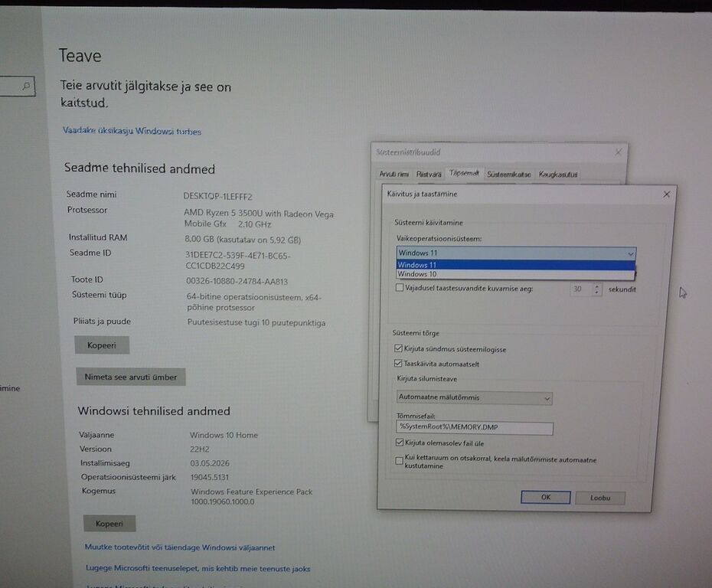
Task: Click the 64-bitine operatsioonisüsteem system type value
Action: [254, 302]
